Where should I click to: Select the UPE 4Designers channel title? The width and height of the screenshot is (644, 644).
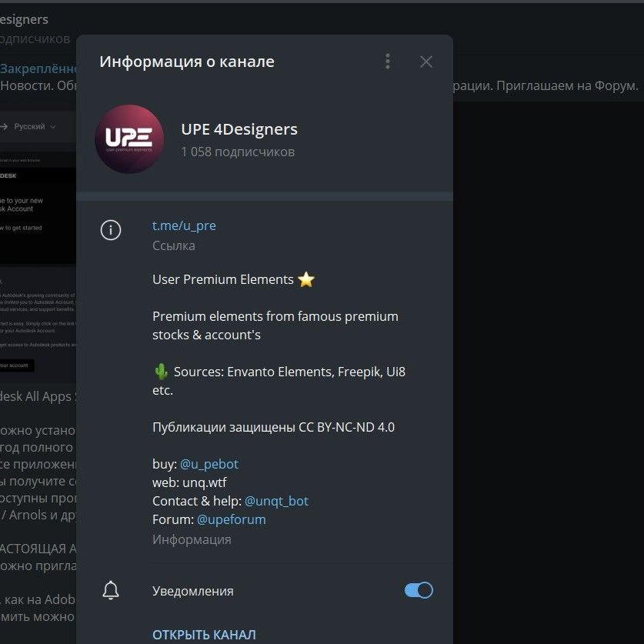click(x=239, y=129)
